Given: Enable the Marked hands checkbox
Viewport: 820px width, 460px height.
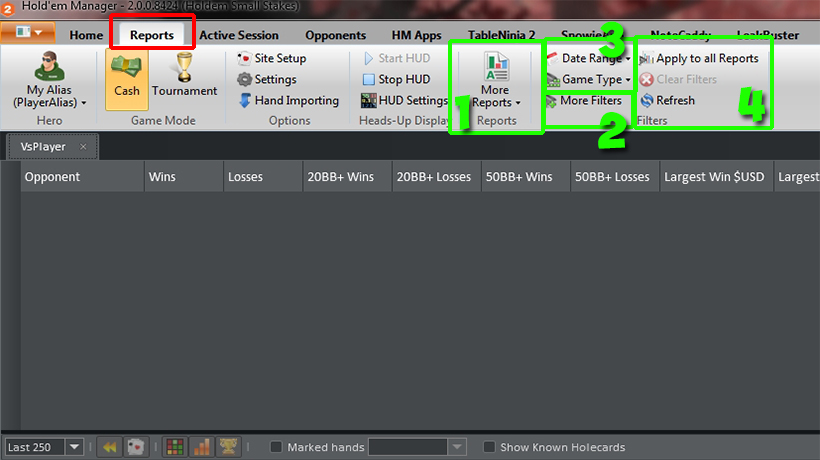Looking at the screenshot, I should tap(276, 447).
